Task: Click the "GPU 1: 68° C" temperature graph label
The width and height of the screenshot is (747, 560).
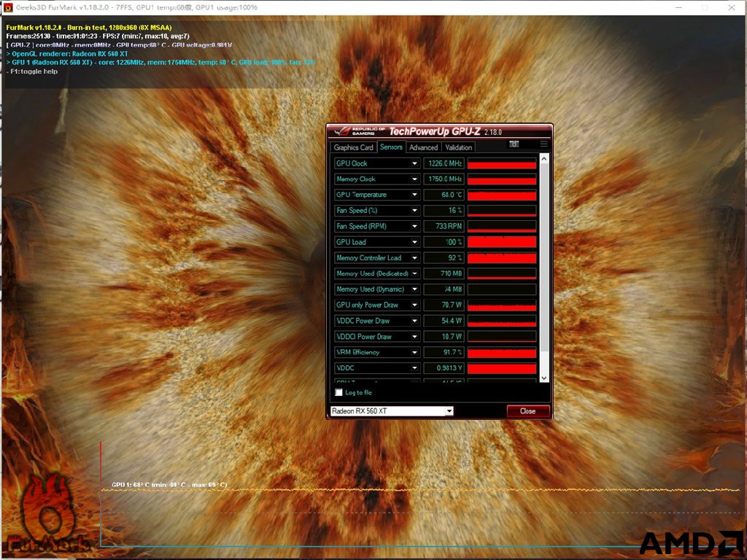Action: 169,485
